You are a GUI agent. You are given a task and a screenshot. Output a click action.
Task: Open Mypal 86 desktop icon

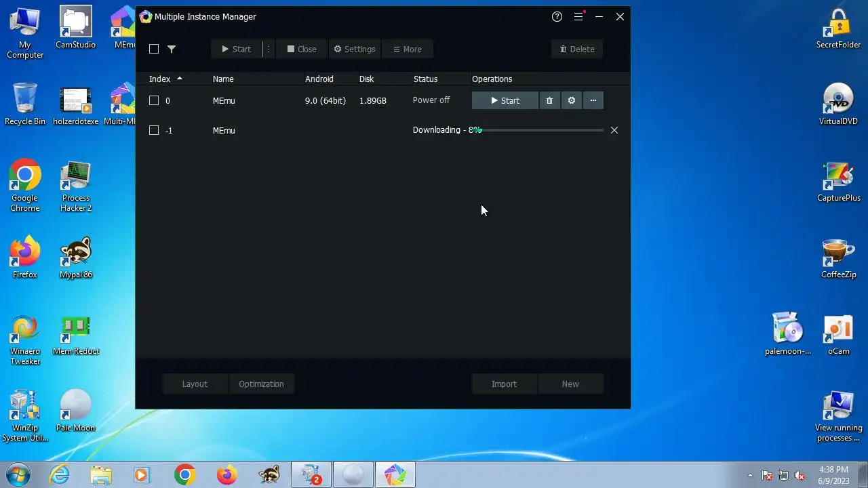(76, 258)
